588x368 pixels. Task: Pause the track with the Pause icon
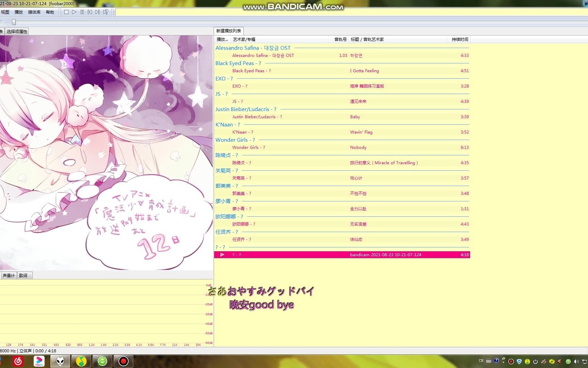pyautogui.click(x=82, y=12)
